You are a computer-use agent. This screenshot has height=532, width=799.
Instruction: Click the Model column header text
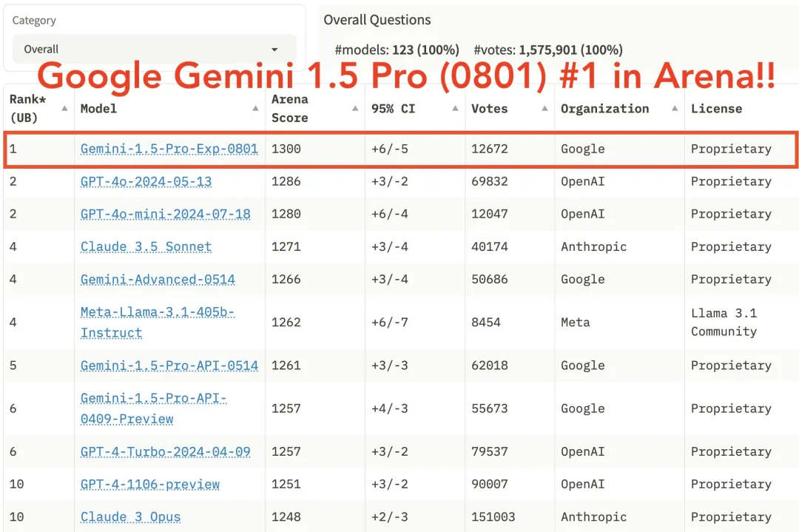click(99, 109)
